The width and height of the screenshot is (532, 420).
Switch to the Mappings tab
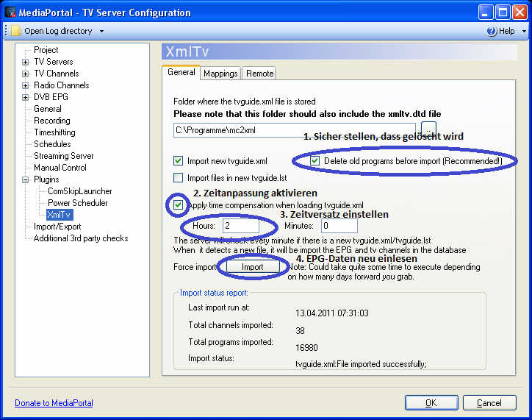[x=220, y=73]
